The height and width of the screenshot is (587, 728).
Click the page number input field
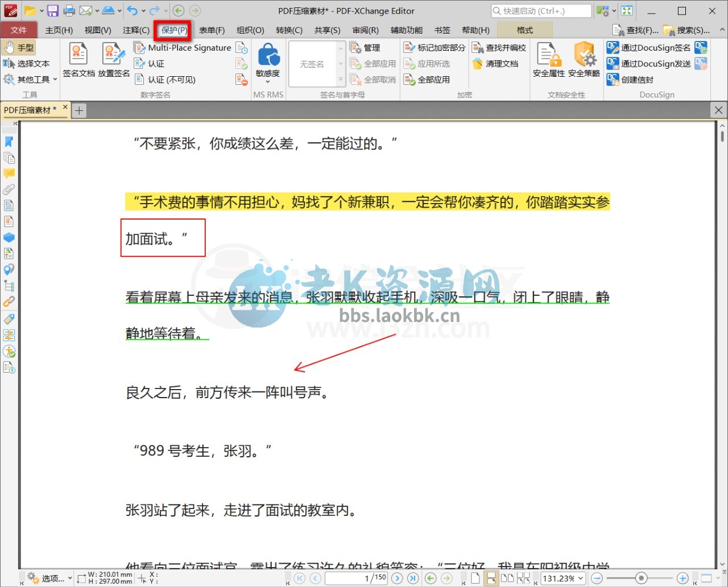click(356, 578)
